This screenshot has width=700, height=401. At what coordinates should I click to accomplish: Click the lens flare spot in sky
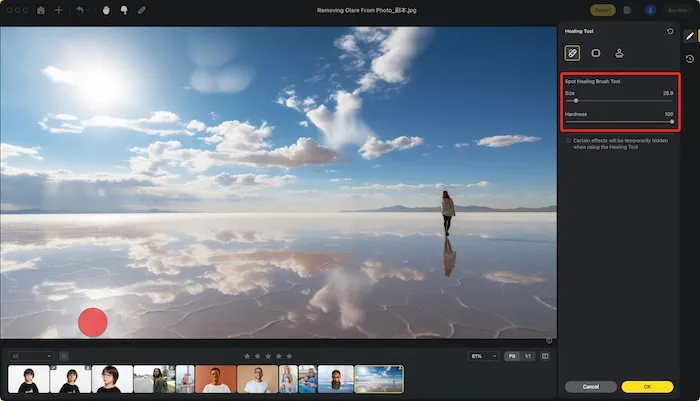[220, 80]
